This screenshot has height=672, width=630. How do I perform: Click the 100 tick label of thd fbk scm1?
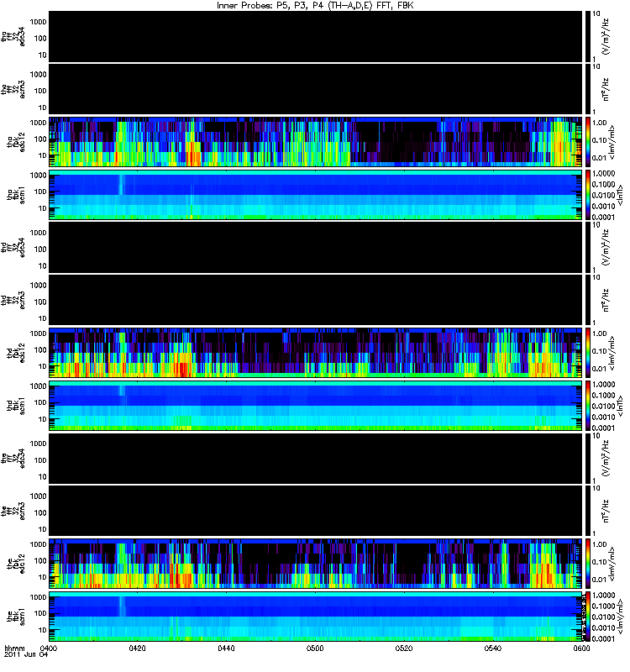(x=40, y=402)
